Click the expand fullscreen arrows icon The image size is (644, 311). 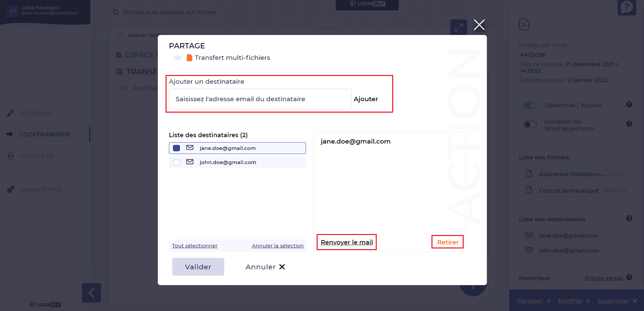coord(458,28)
